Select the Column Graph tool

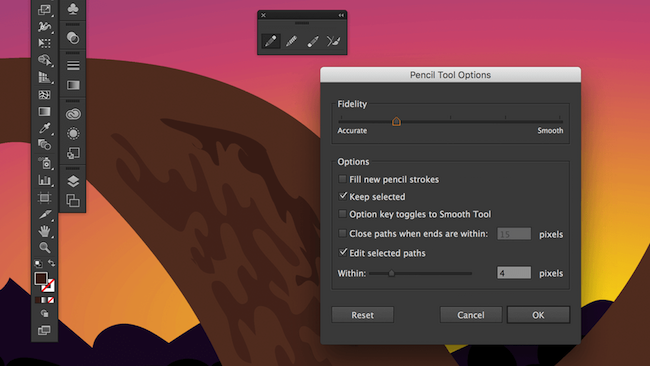44,180
